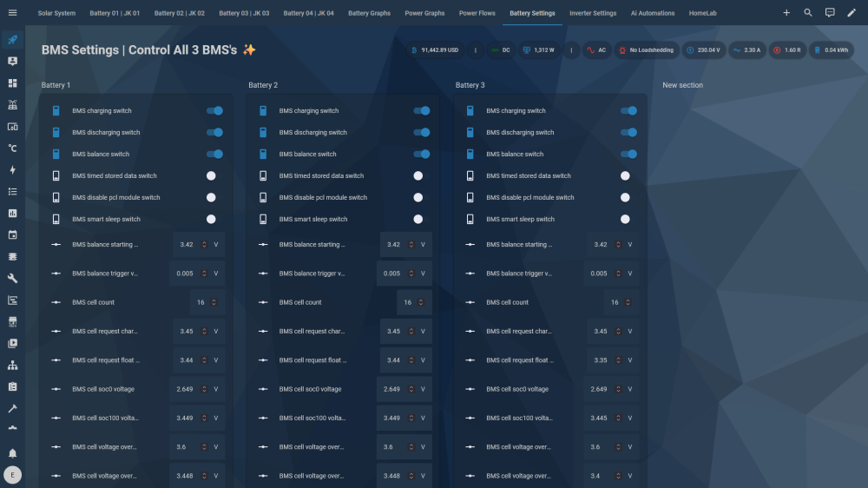Click Battery 2 balance trigger stepper arrows

point(411,273)
